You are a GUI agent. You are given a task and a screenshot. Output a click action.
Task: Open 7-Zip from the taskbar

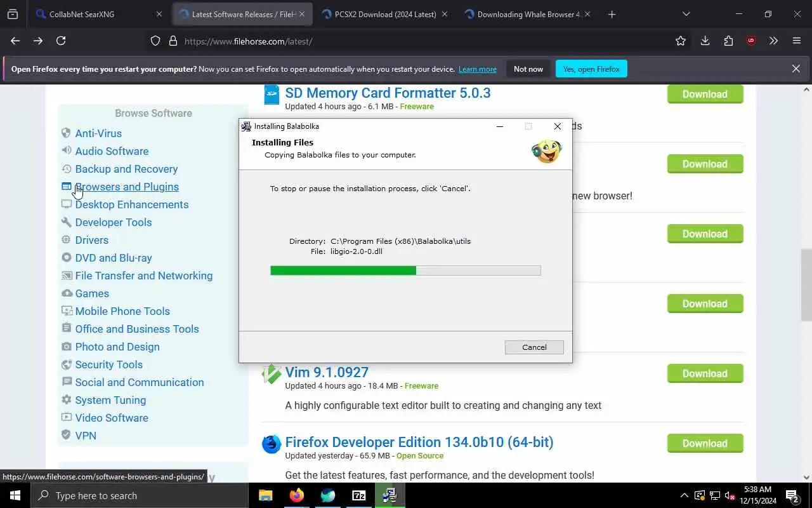[x=359, y=495]
